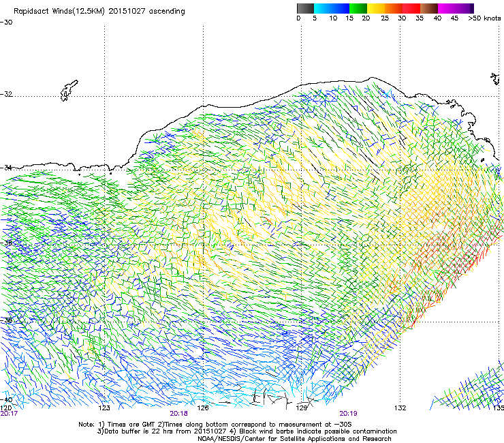The width and height of the screenshot is (504, 443).
Task: Click the 'Times are GMT' note line
Action: tap(215, 425)
